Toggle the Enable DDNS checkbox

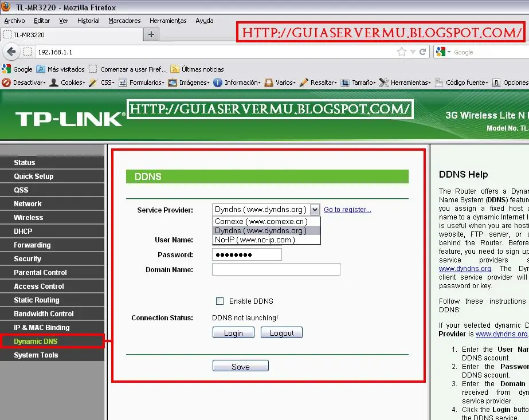[220, 301]
